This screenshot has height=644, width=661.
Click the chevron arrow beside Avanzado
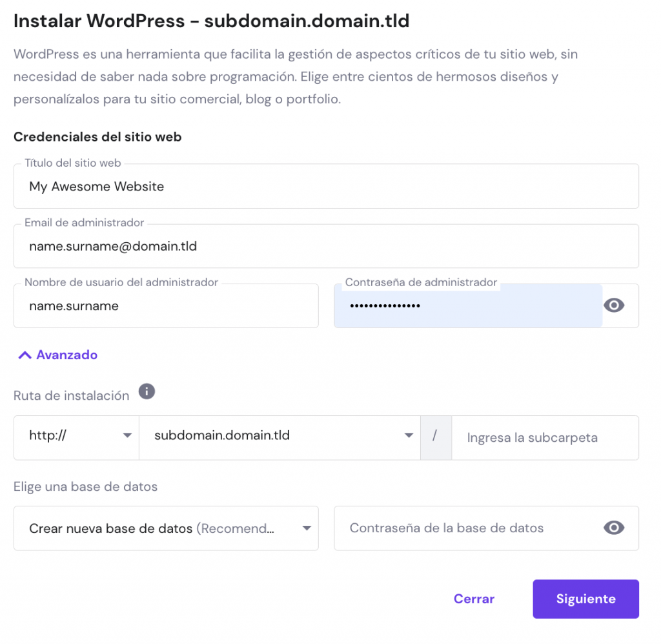[x=25, y=354]
